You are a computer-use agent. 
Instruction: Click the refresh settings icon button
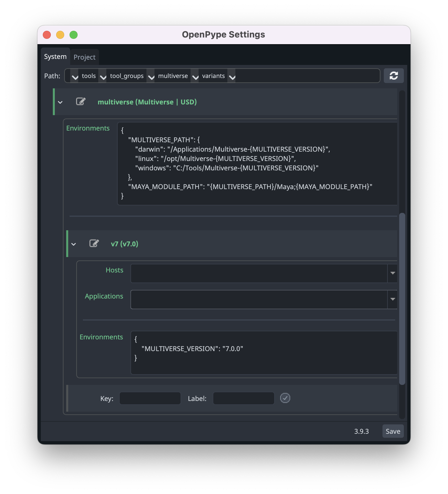(394, 76)
